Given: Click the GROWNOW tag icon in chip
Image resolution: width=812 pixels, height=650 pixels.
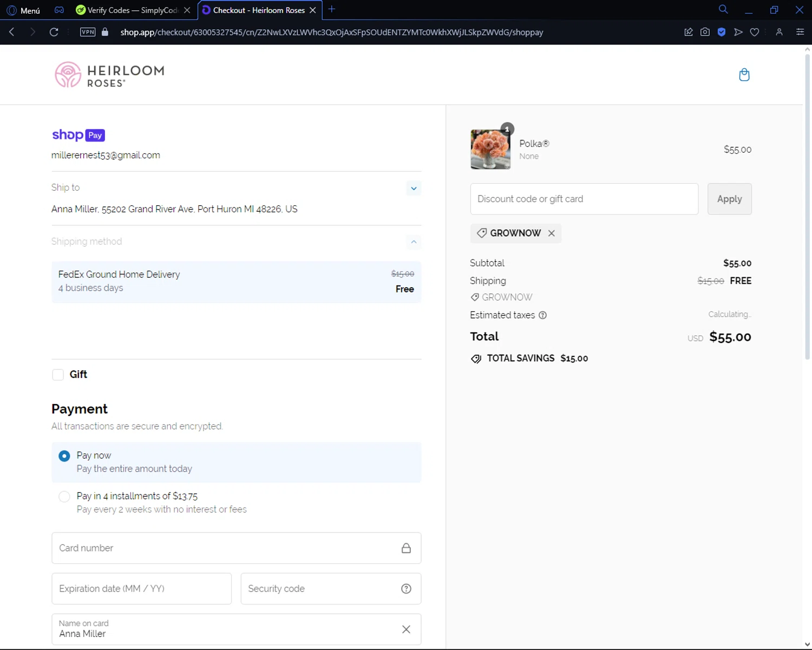Looking at the screenshot, I should [x=482, y=233].
